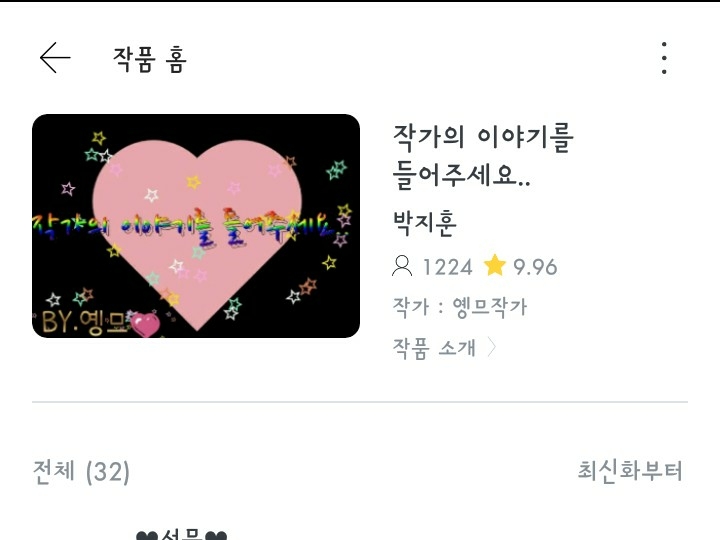Screen dimensions: 720x540
Task: Select the 전체 (32) episodes filter
Action: tap(81, 471)
